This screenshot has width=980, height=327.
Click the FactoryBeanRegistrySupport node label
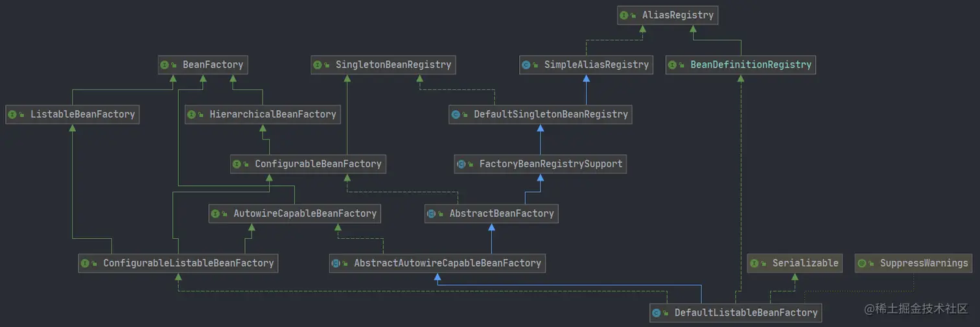(x=551, y=164)
